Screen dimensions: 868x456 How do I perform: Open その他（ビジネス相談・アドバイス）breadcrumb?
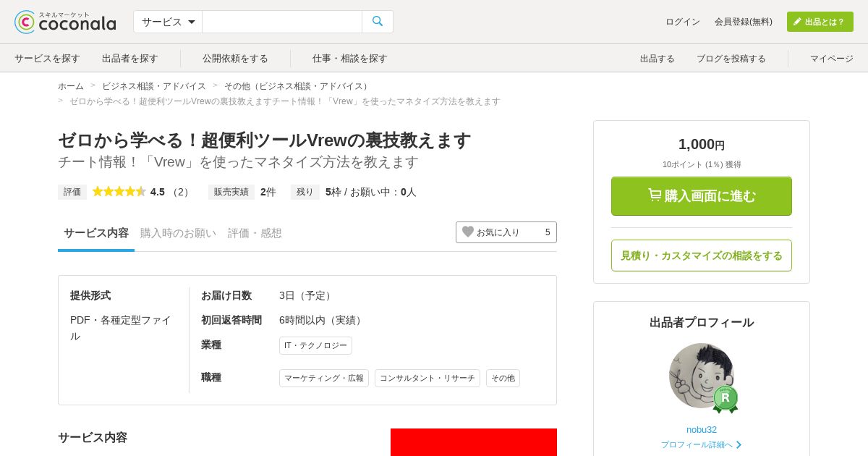click(298, 86)
